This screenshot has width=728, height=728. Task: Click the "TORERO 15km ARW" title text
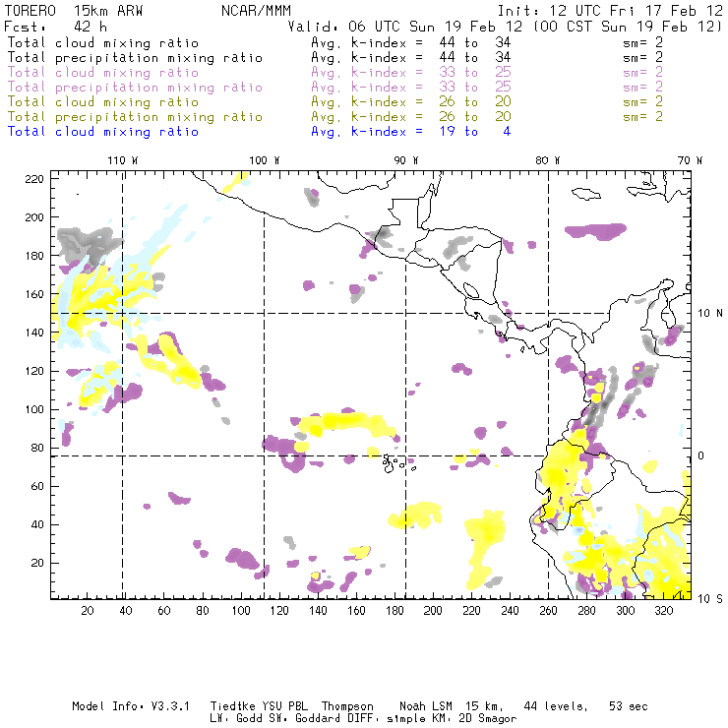click(74, 11)
